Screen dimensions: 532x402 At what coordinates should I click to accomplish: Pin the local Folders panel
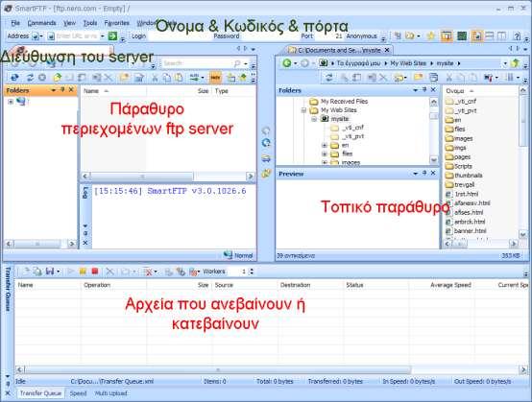(x=424, y=89)
